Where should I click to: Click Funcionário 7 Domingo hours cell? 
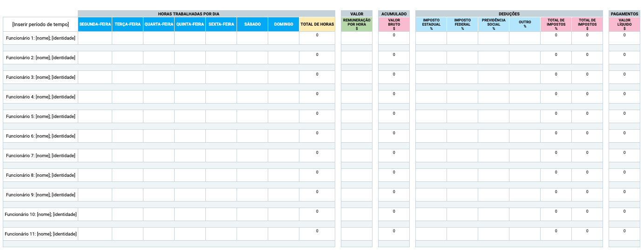coord(284,156)
